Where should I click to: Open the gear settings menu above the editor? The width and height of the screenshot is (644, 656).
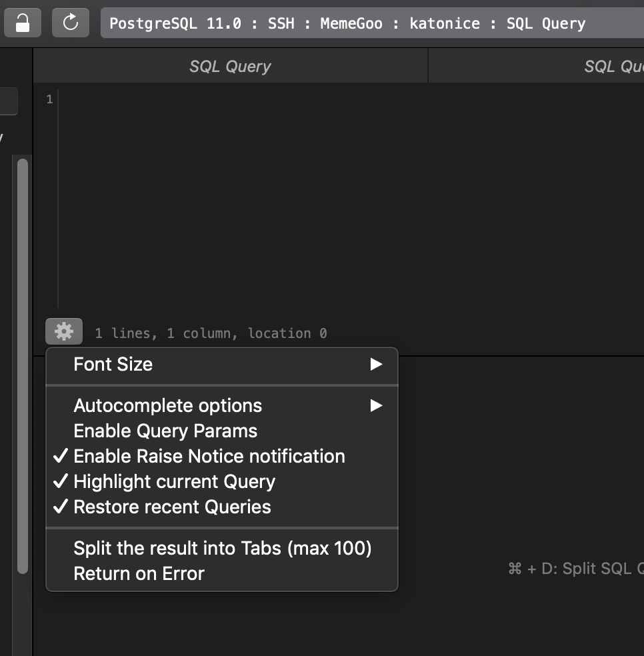click(63, 331)
